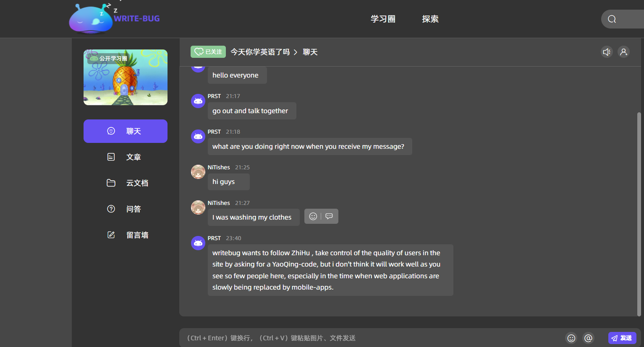The height and width of the screenshot is (347, 644).
Task: Click the SpongeBob study circle cover image
Action: pos(125,77)
